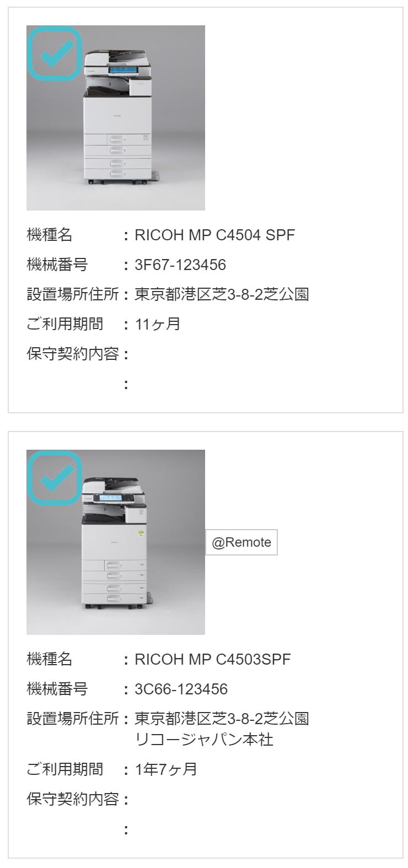This screenshot has width=408, height=868.
Task: Select model name RICOH MP C4504 SPF
Action: pyautogui.click(x=215, y=235)
